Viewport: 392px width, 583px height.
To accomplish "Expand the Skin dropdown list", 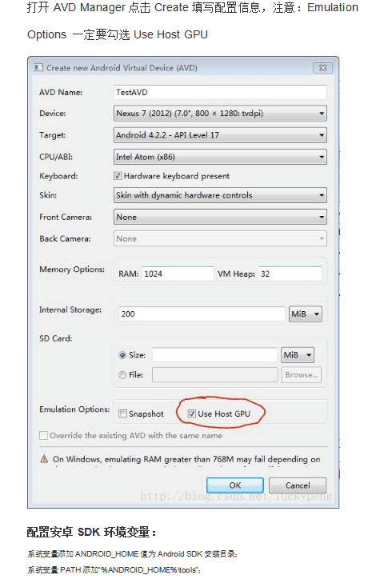I will (x=220, y=195).
